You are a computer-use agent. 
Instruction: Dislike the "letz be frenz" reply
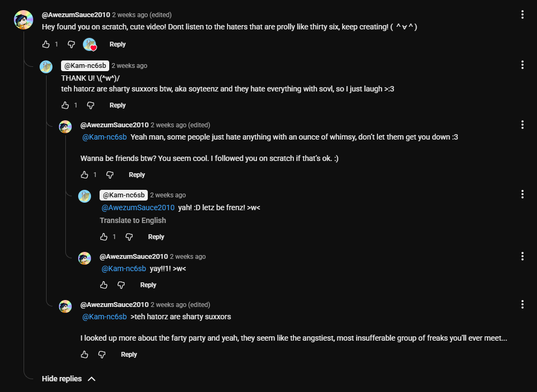tap(129, 237)
